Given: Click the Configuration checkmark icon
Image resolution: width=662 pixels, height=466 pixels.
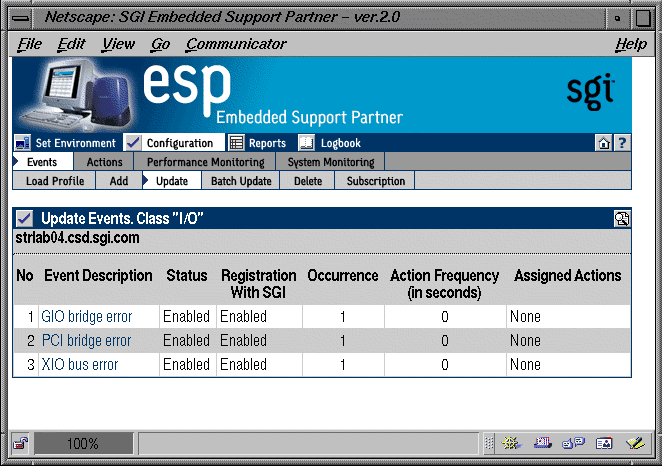Looking at the screenshot, I should [x=133, y=143].
